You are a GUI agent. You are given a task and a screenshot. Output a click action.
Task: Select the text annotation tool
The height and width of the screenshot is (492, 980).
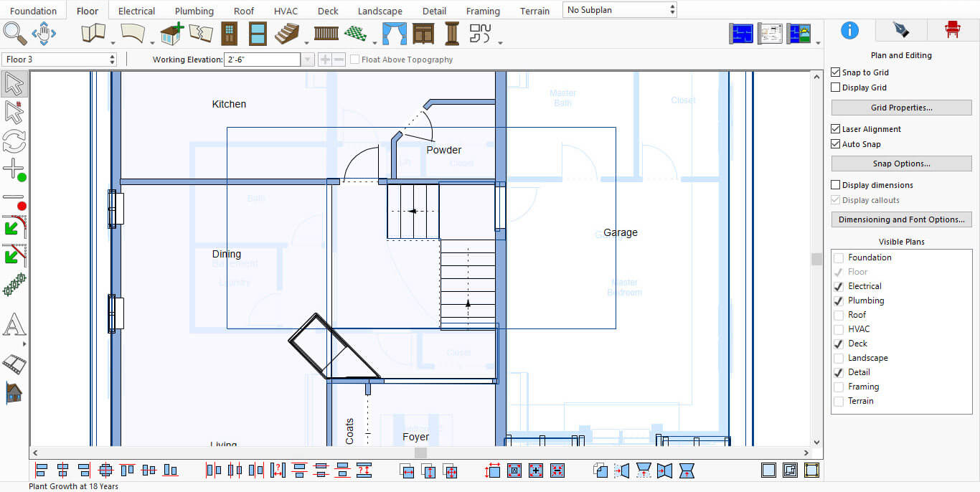14,326
